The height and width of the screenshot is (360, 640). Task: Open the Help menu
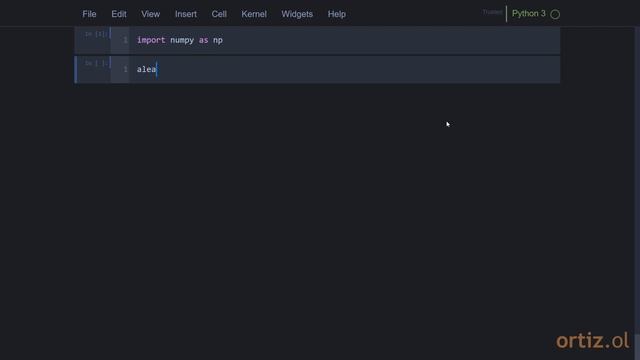(x=337, y=14)
